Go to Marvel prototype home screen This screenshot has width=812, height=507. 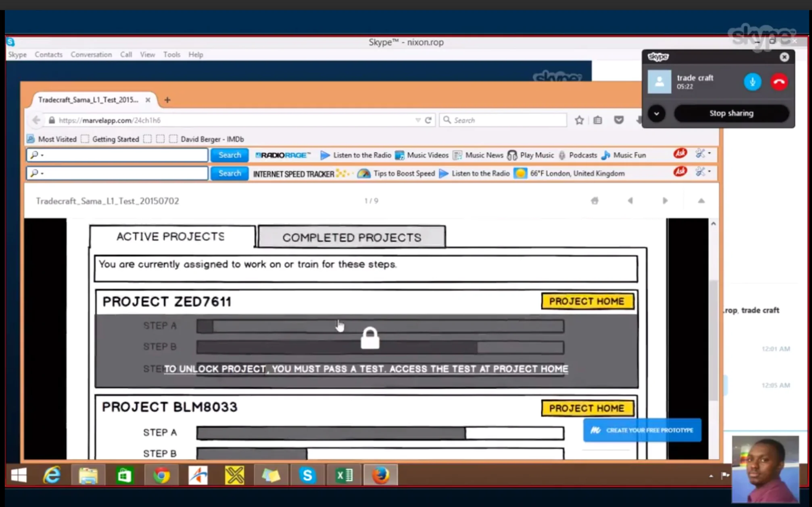coord(595,201)
